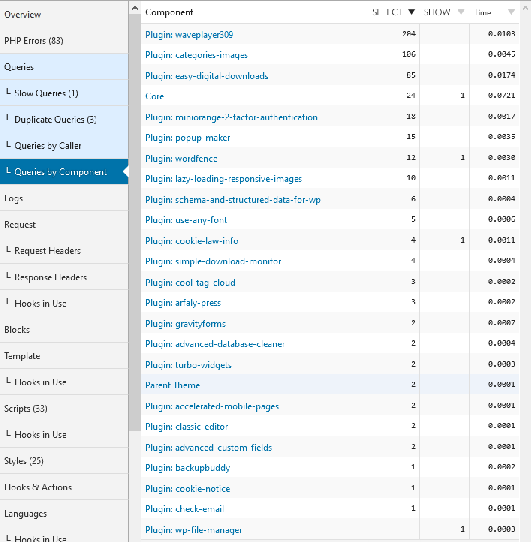Filter by Plugin: easy-digital-downloads link
The image size is (531, 542).
[x=207, y=76]
